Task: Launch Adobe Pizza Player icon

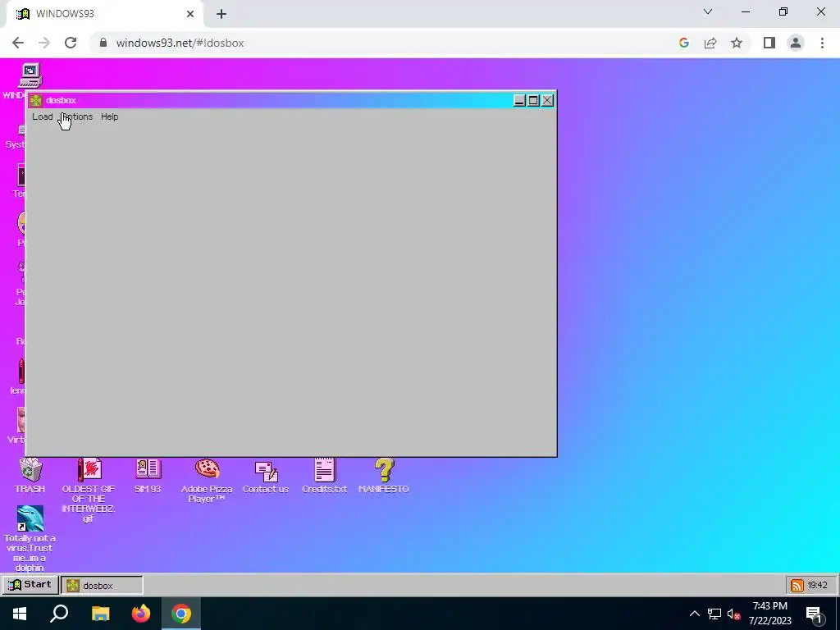Action: 207,481
